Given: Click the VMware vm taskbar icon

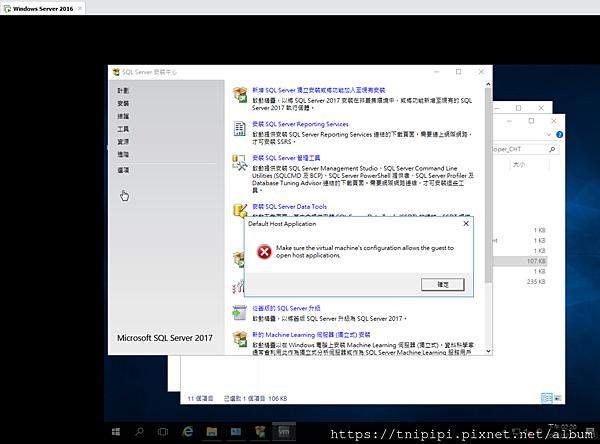Looking at the screenshot, I should (x=284, y=432).
